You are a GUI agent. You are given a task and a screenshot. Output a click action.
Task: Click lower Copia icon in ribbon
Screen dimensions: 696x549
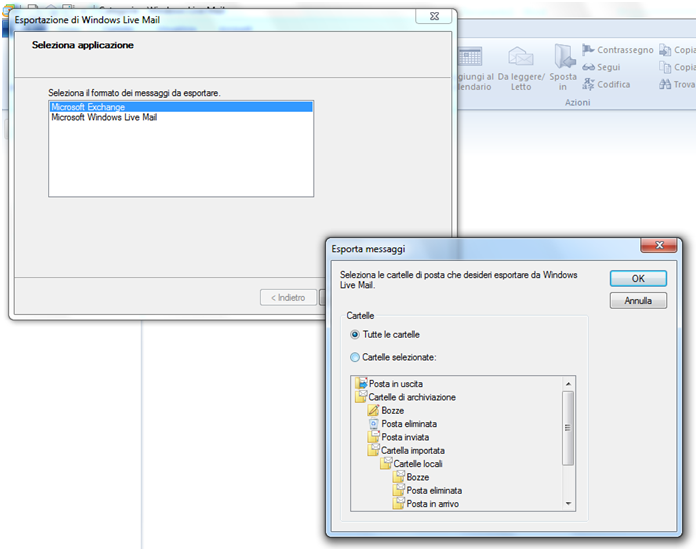click(665, 67)
